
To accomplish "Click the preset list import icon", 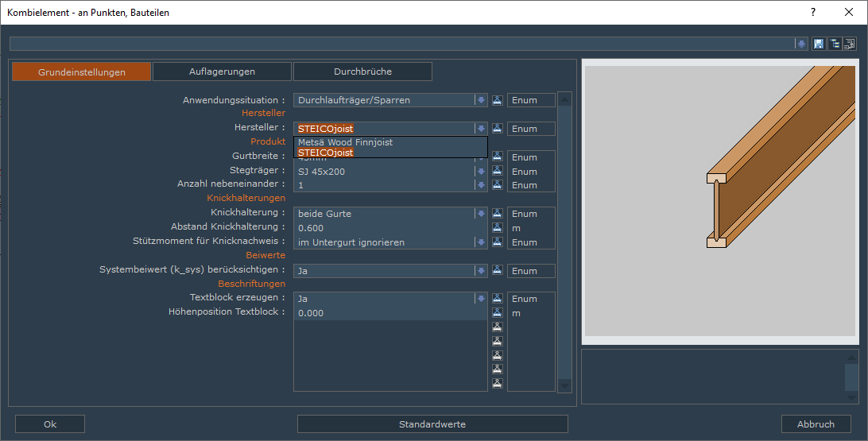I will pyautogui.click(x=849, y=44).
